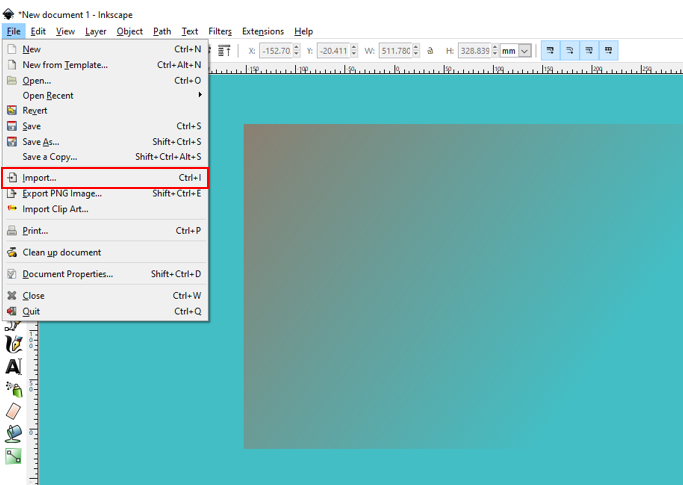Open the View menu
This screenshot has height=485, width=683.
pyautogui.click(x=65, y=31)
